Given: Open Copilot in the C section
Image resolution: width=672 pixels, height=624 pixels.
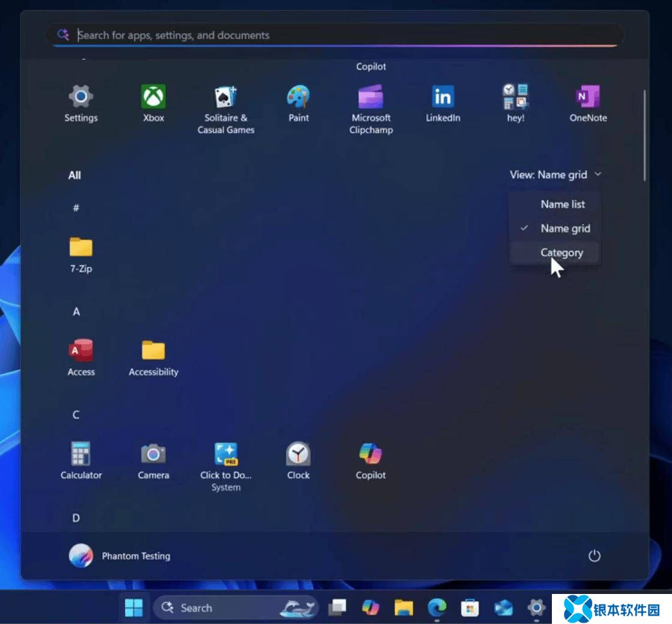Looking at the screenshot, I should pos(371,461).
